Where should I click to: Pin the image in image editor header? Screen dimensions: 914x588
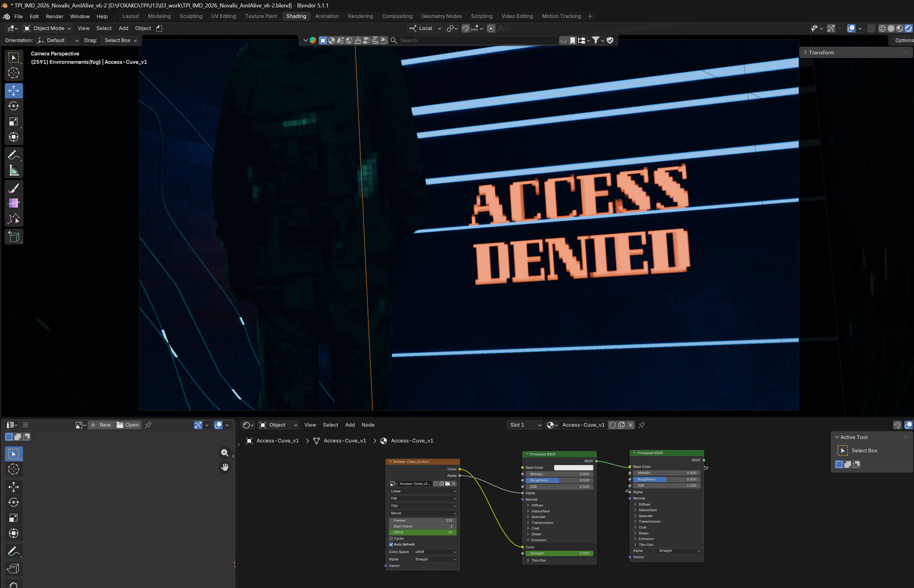tap(148, 425)
